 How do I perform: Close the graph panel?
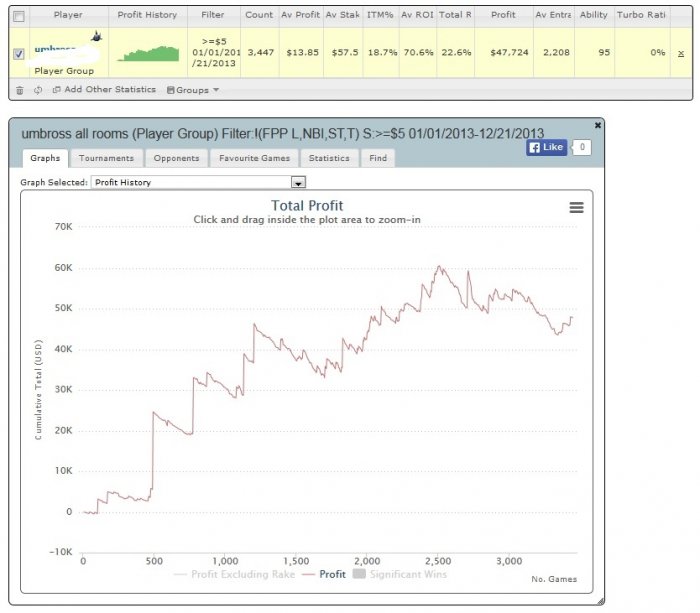598,125
